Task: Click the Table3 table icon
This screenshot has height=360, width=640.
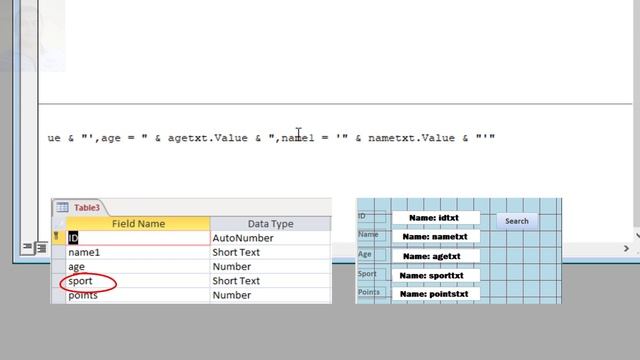Action: point(62,207)
